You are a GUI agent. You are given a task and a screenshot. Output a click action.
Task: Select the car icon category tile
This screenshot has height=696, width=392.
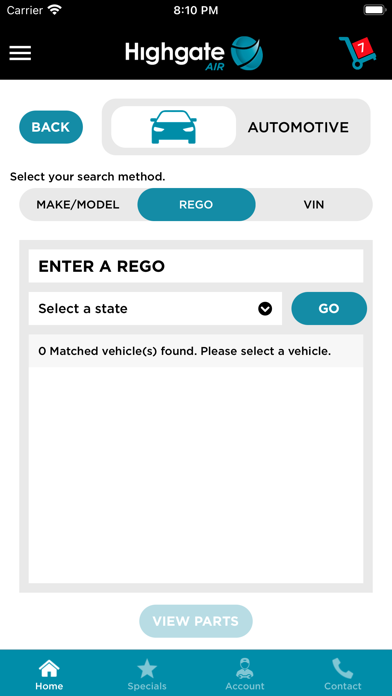click(173, 127)
